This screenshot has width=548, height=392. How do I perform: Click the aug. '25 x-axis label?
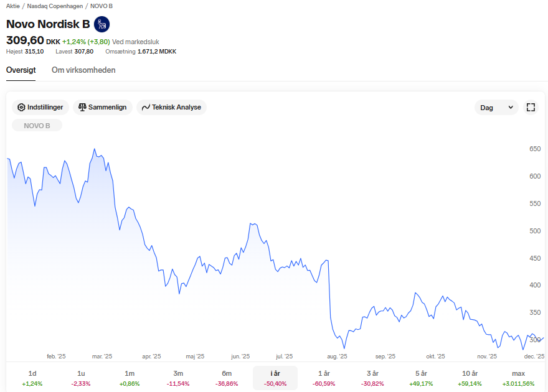(x=337, y=357)
